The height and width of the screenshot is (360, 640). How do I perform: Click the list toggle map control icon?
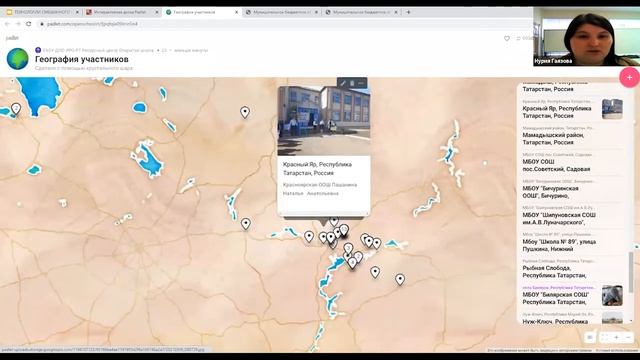[590, 337]
